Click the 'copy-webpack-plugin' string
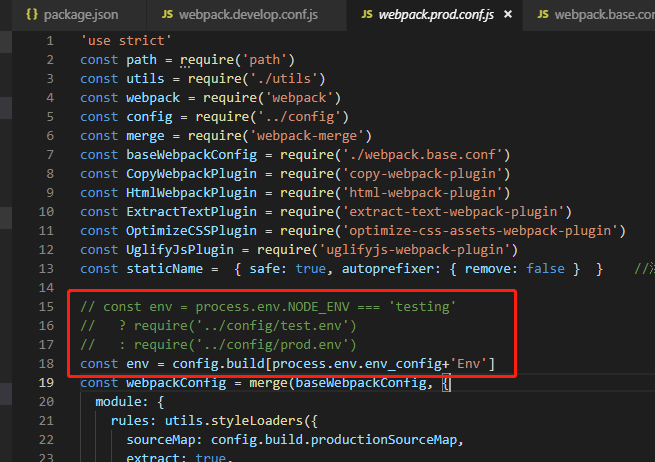 [423, 174]
